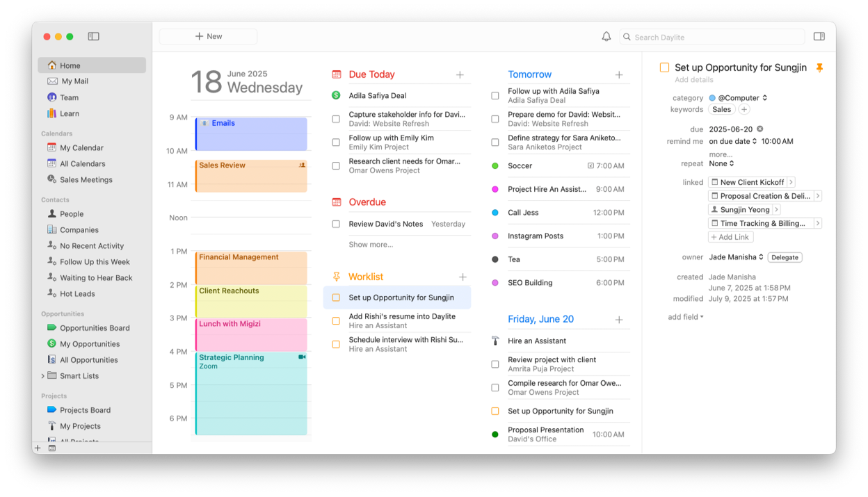
Task: Add a keyword next to Sales
Action: click(744, 110)
